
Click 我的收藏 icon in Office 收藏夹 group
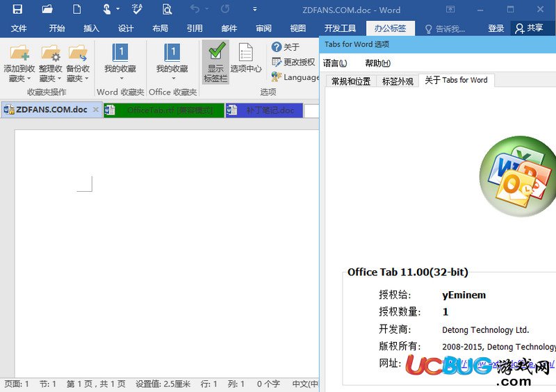point(172,53)
